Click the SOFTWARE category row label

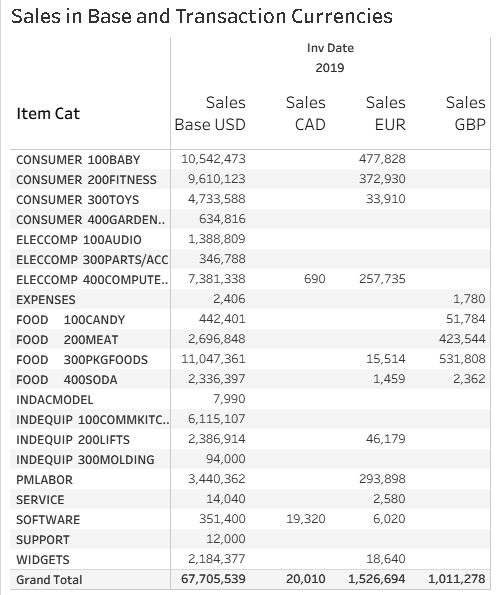[x=48, y=520]
